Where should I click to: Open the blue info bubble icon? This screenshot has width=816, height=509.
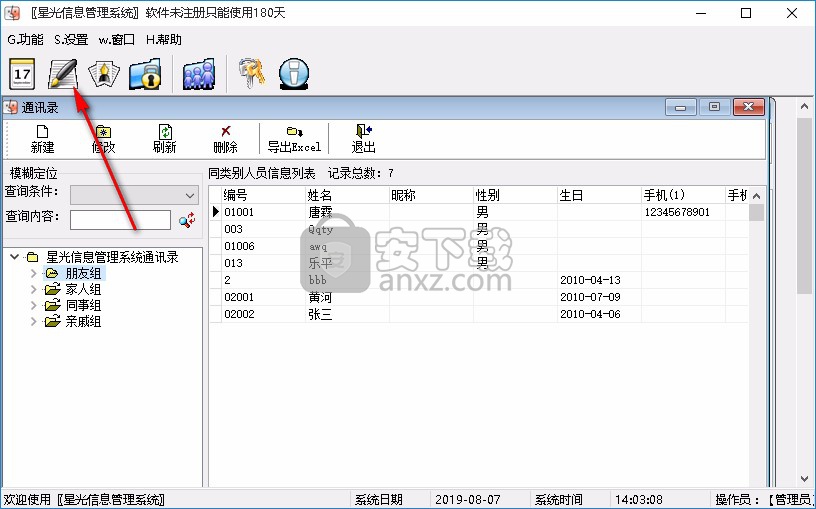click(x=294, y=74)
